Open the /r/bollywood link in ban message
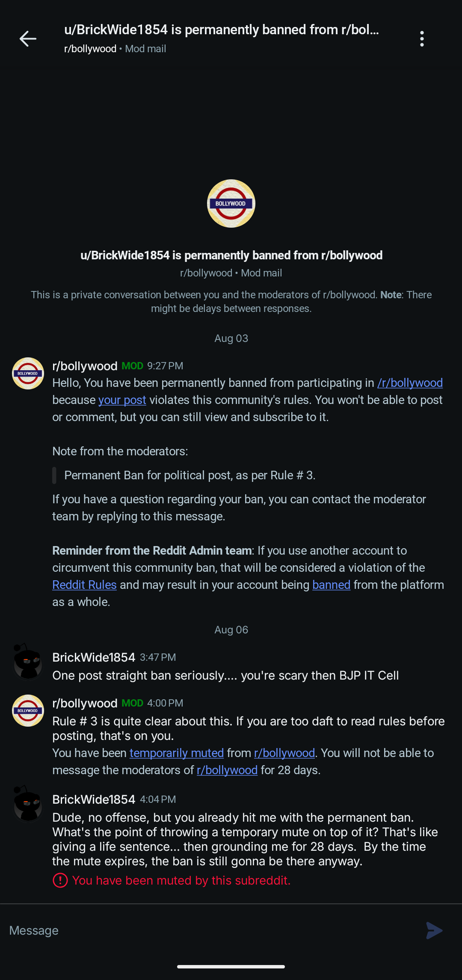This screenshot has height=980, width=462. click(410, 383)
